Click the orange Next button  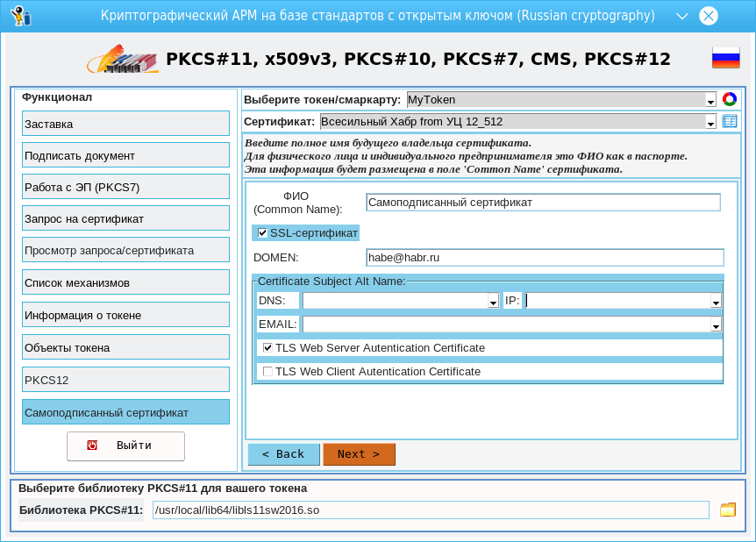360,454
